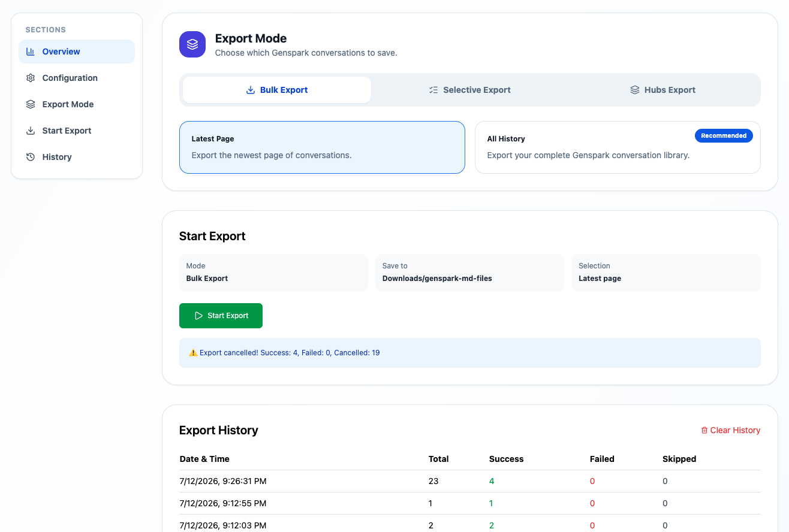Click the History clock icon in sidebar
Screen dimensions: 789x532
(x=31, y=157)
